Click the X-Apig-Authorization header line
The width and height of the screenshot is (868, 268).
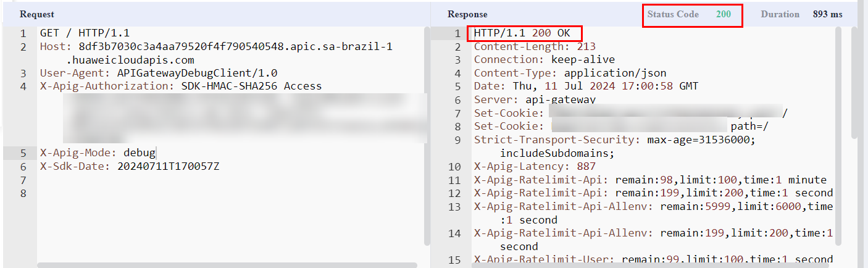[181, 86]
